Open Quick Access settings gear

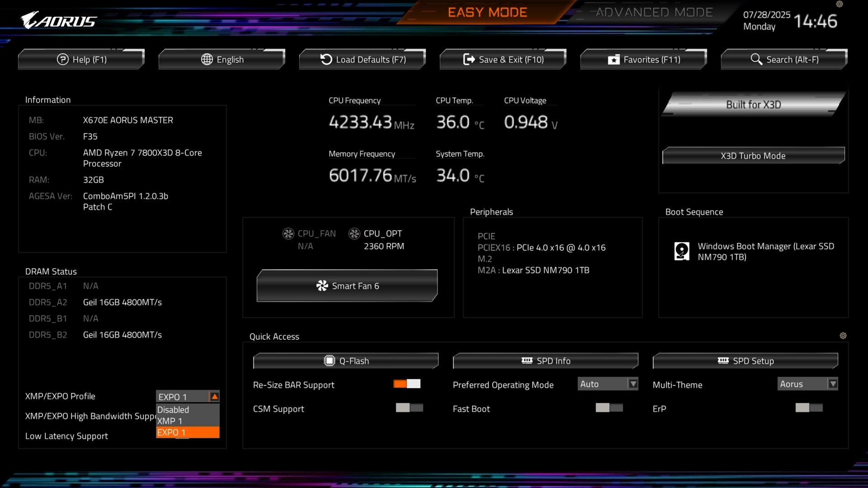[843, 336]
